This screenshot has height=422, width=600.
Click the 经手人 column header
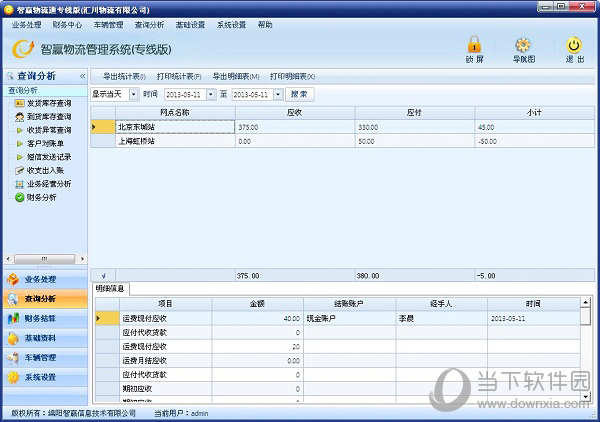[x=442, y=304]
